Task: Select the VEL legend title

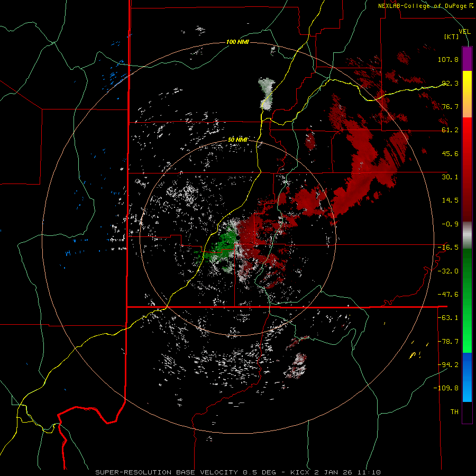Action: pos(464,32)
